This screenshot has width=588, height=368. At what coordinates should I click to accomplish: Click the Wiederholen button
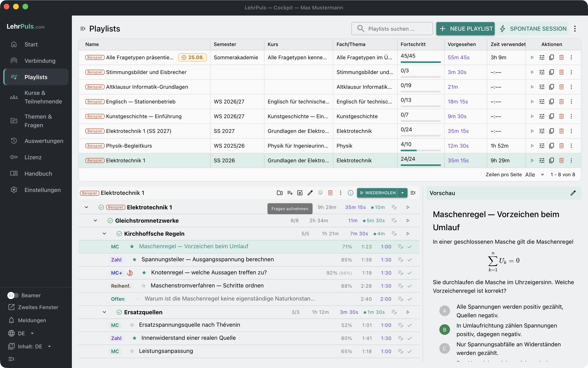coord(377,193)
